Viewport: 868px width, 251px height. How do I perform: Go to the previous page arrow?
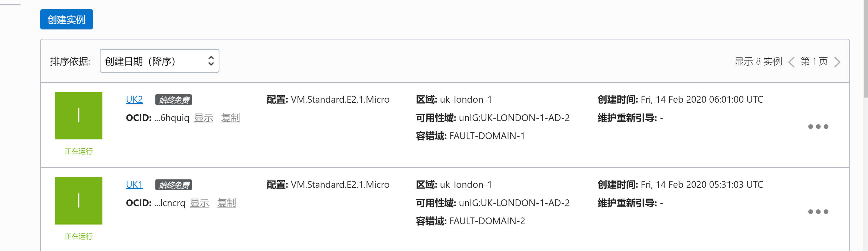791,62
